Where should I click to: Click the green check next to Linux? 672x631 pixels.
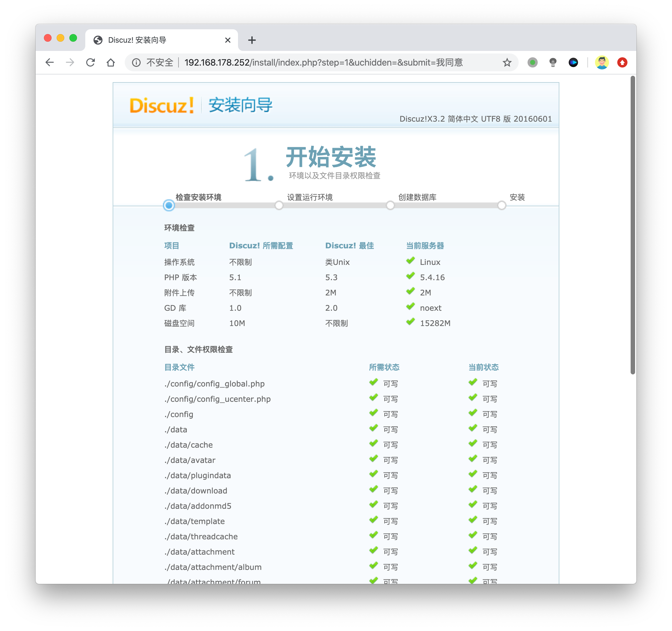coord(410,261)
